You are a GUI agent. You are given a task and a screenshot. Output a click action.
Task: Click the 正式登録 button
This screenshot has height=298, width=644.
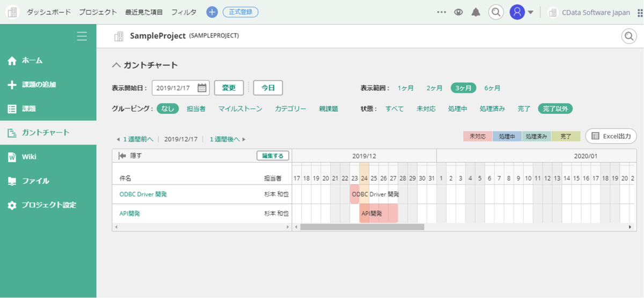(x=240, y=12)
